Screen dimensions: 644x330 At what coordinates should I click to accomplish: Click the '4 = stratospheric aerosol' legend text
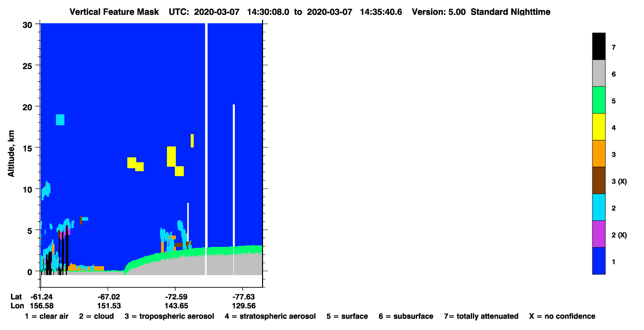pos(270,316)
